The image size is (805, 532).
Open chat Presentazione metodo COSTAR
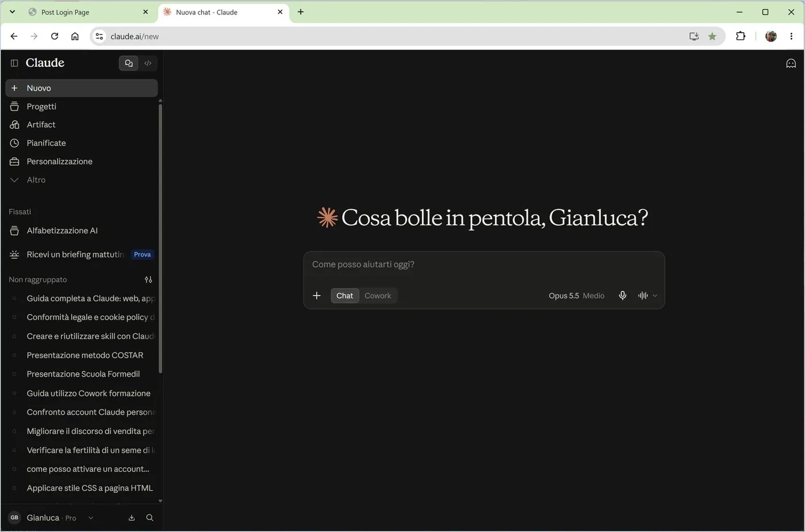pos(82,355)
